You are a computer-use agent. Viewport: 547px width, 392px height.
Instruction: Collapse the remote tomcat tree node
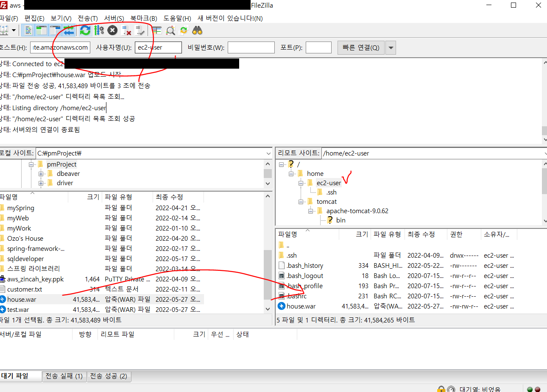click(301, 202)
